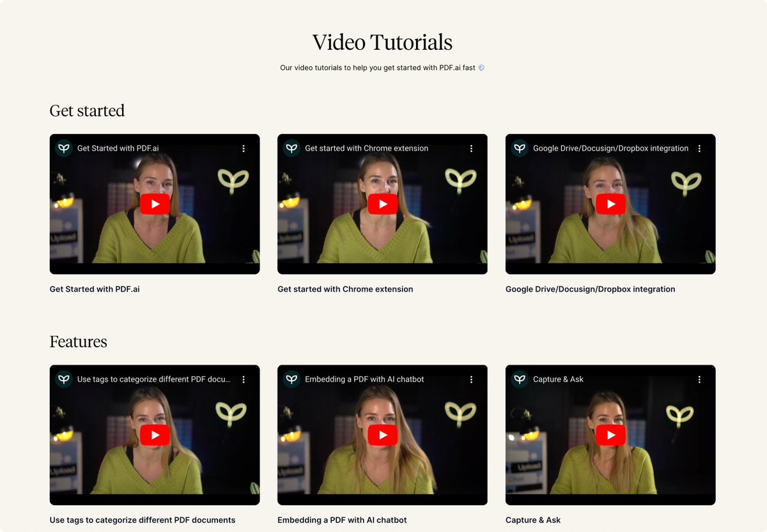Play the Google Drive/Docusign/Dropbox integration video
The width and height of the screenshot is (767, 532).
(x=610, y=204)
